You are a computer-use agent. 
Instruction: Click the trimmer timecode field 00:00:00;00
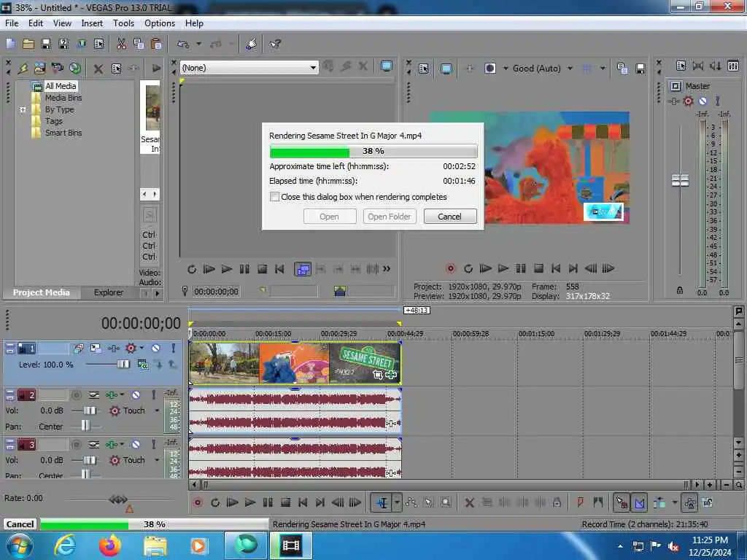pyautogui.click(x=216, y=292)
